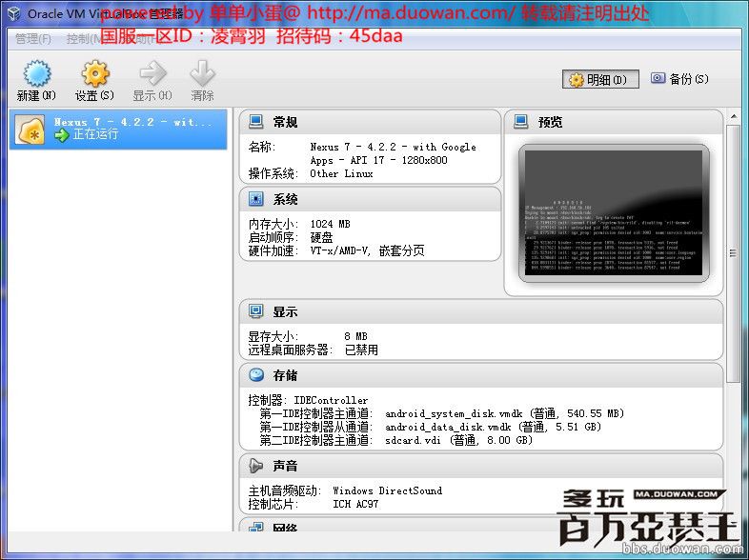Click '控制器: IDEController' text
Viewport: 749px width, 560px height.
point(308,400)
